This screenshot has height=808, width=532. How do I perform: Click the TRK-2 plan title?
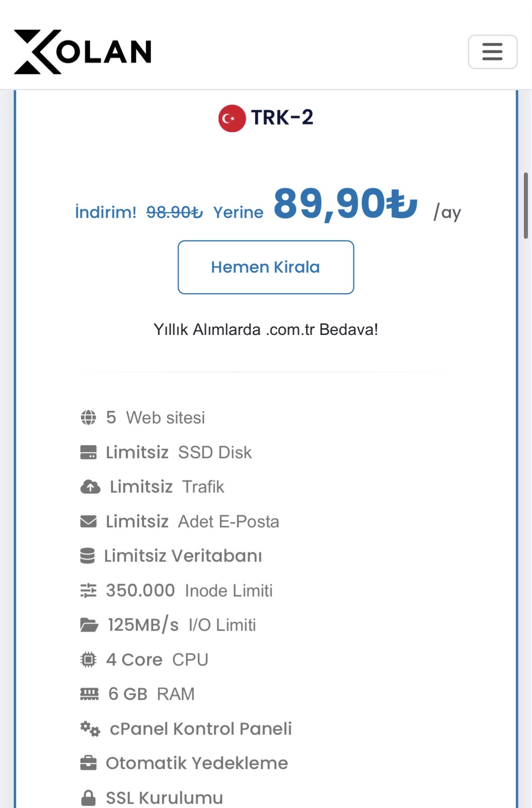(282, 118)
